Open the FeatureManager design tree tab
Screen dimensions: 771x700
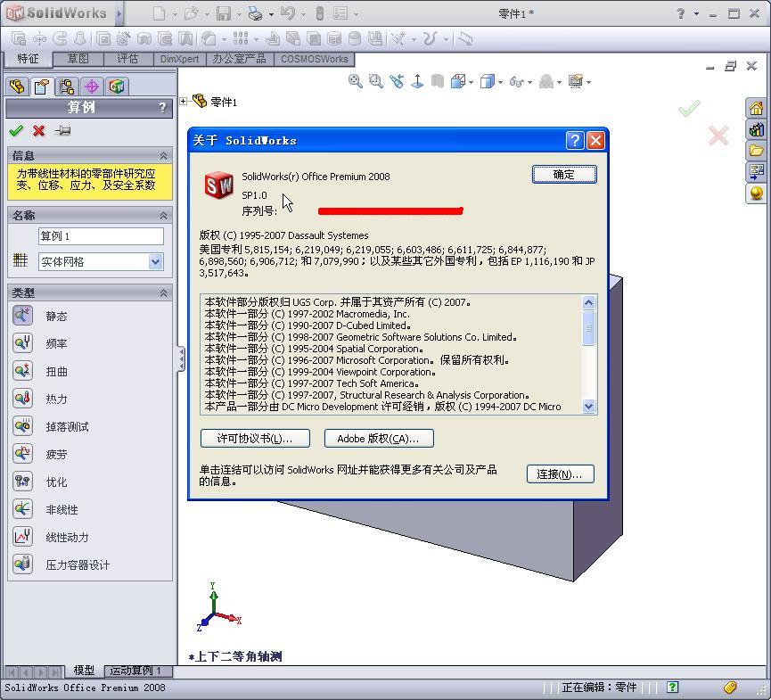[x=17, y=86]
